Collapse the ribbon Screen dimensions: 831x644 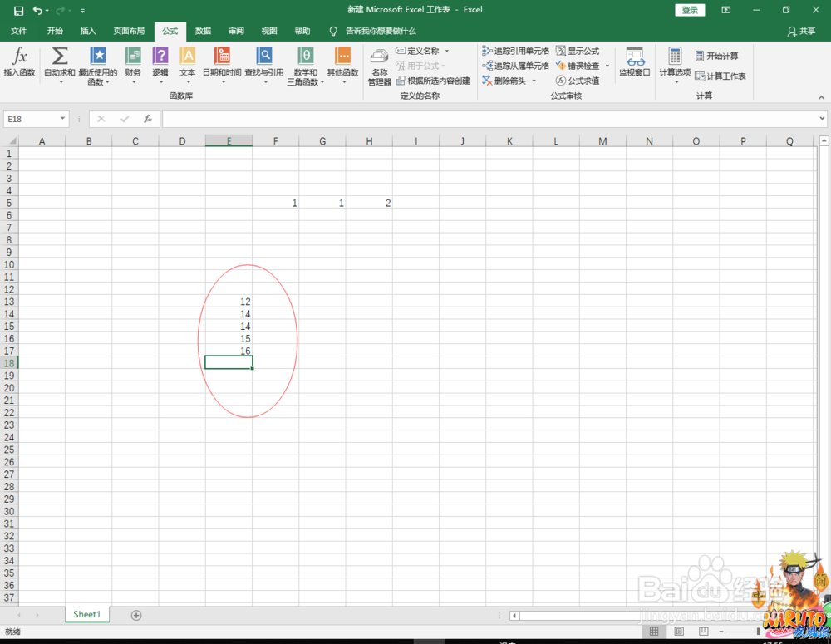click(821, 97)
